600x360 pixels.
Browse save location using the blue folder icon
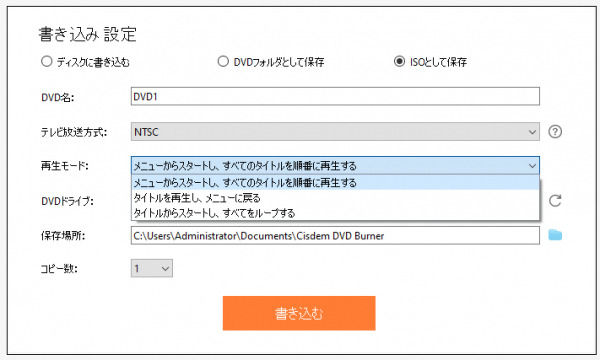pyautogui.click(x=555, y=235)
